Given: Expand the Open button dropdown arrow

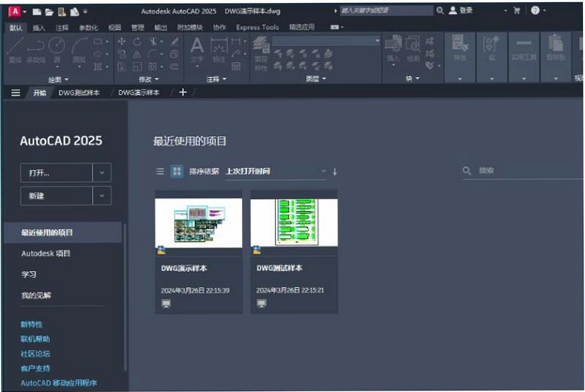Looking at the screenshot, I should tap(102, 173).
